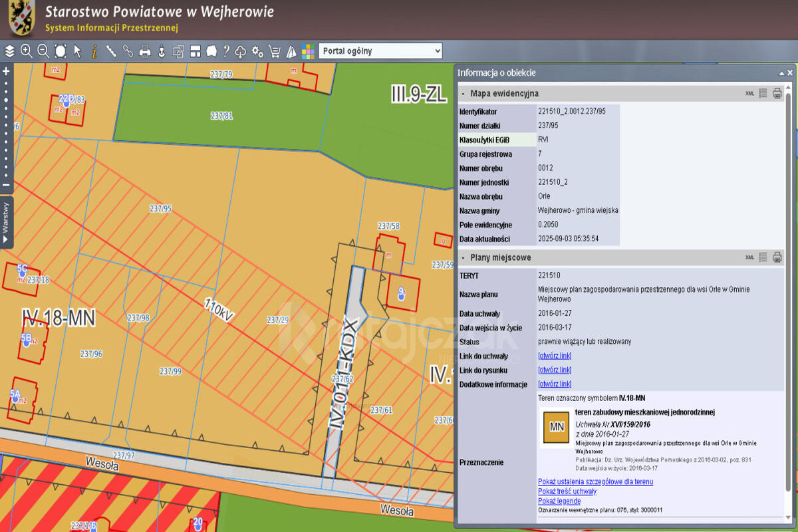The image size is (798, 532).
Task: Collapse the Plany miejscowe section
Action: click(464, 257)
